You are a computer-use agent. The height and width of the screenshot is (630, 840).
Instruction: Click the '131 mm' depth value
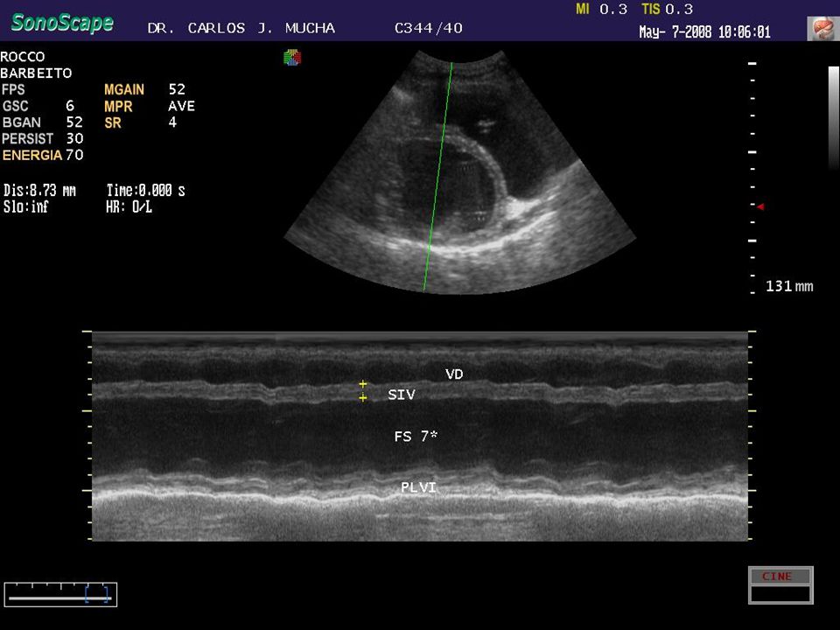789,286
